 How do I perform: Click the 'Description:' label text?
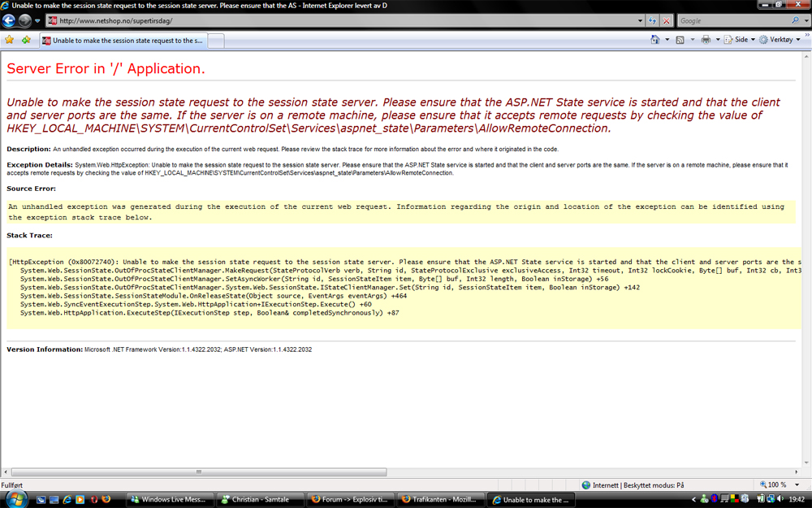click(28, 150)
